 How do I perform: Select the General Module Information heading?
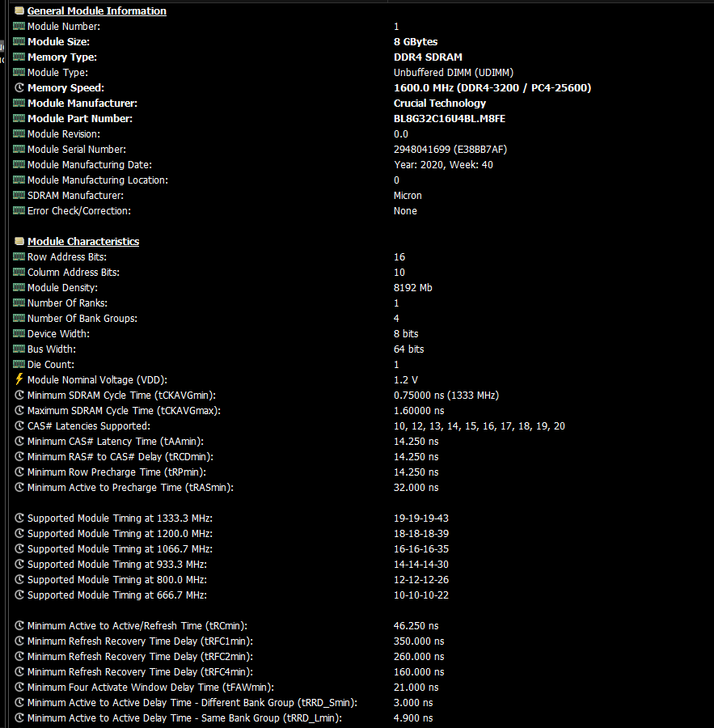pos(96,11)
